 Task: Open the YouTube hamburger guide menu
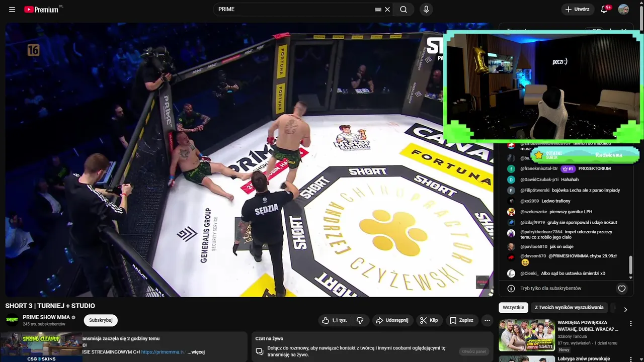point(12,9)
